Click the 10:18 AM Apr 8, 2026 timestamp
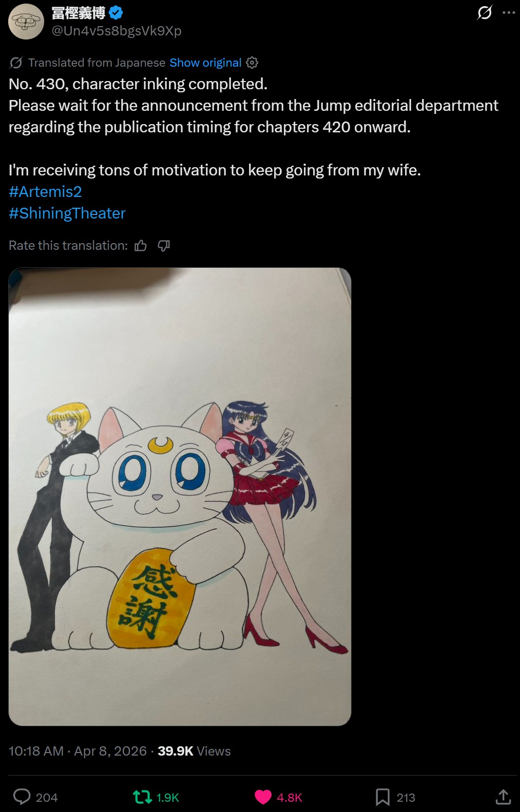The width and height of the screenshot is (520, 812). click(x=78, y=751)
